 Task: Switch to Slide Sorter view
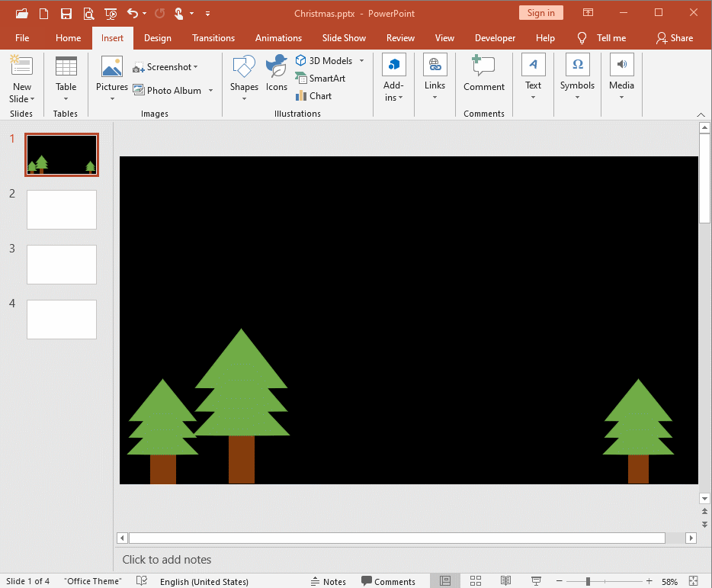click(476, 580)
